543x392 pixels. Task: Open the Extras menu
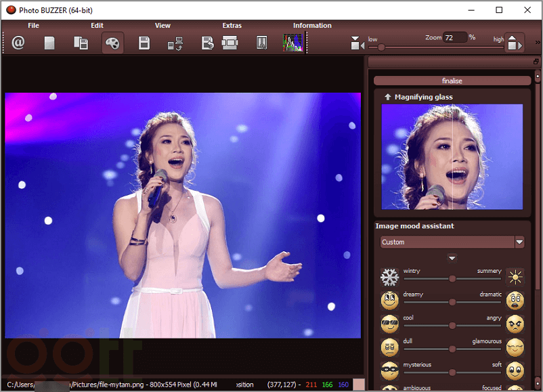tap(232, 26)
